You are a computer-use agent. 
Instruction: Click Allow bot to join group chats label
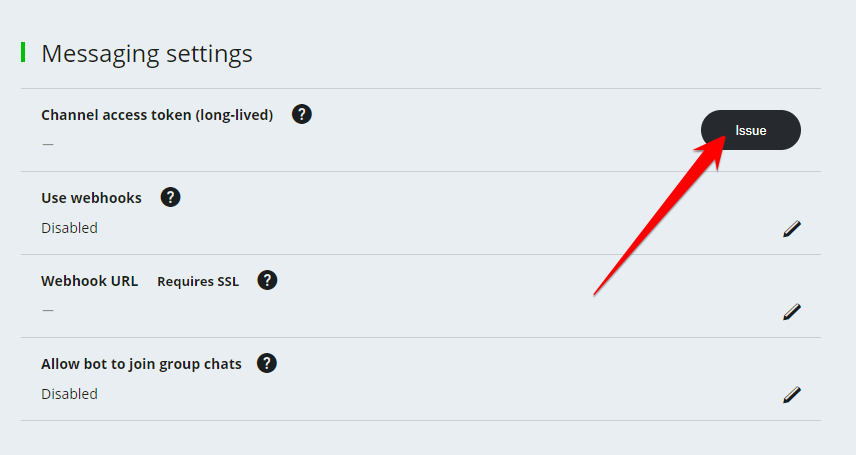[141, 364]
